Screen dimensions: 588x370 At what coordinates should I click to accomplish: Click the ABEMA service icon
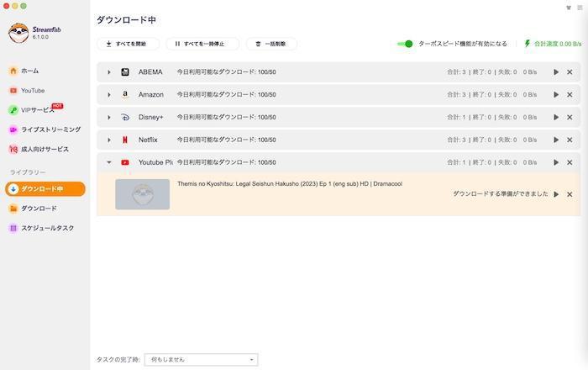(125, 72)
